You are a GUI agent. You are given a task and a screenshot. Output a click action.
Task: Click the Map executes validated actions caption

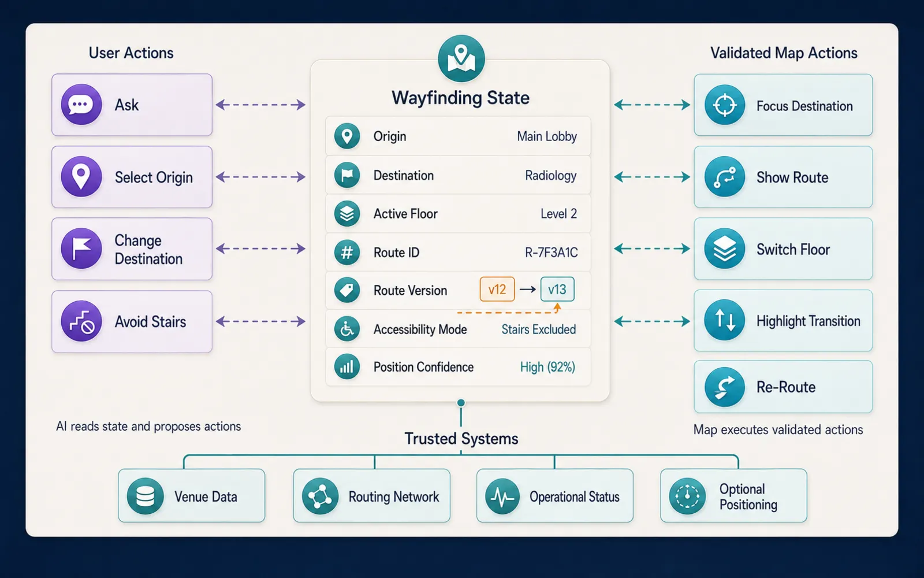(778, 429)
